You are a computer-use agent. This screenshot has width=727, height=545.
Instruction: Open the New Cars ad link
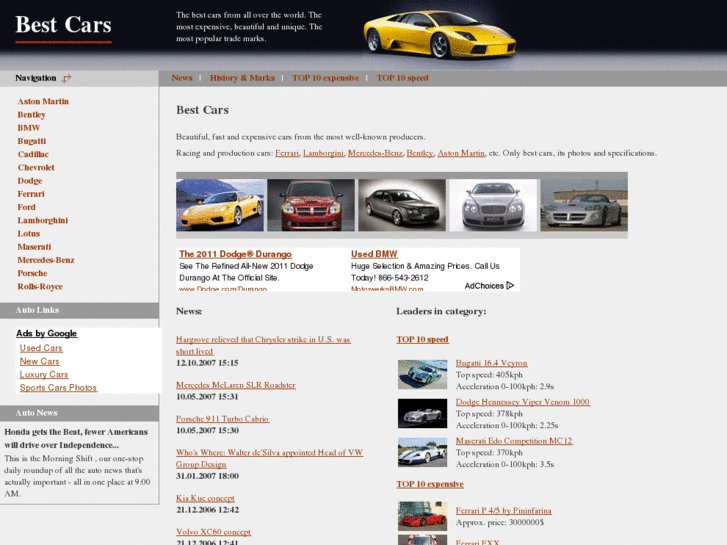point(39,361)
